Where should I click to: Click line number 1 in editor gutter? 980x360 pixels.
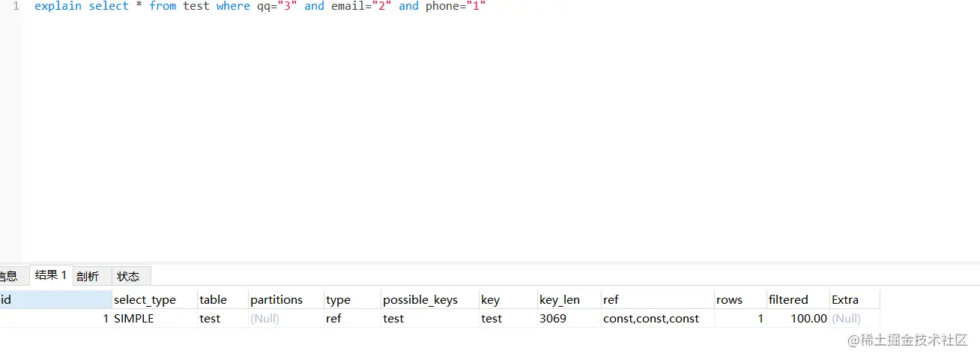click(x=16, y=7)
